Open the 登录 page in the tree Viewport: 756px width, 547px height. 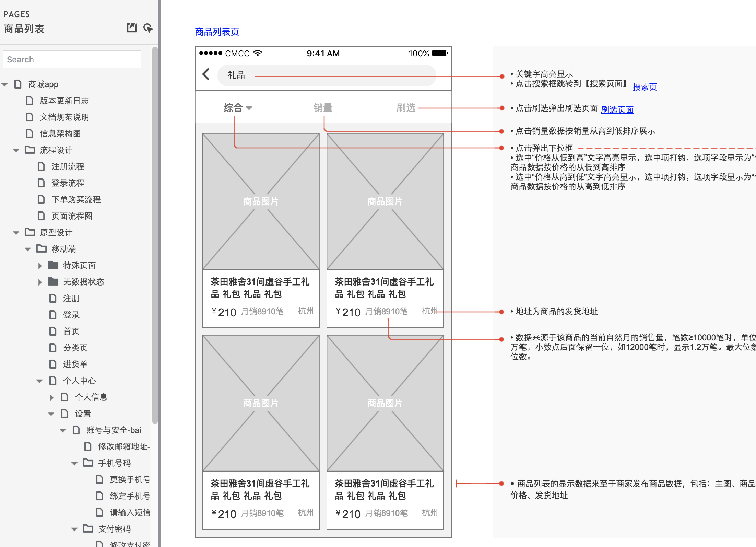point(71,315)
